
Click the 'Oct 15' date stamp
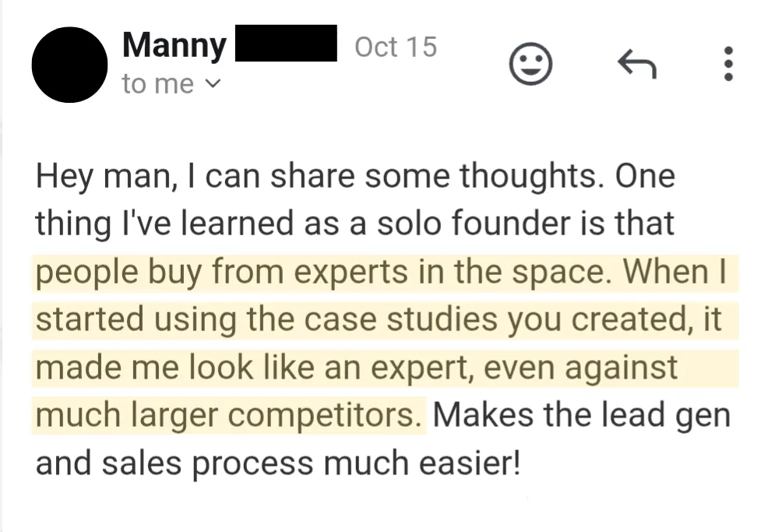pyautogui.click(x=396, y=47)
